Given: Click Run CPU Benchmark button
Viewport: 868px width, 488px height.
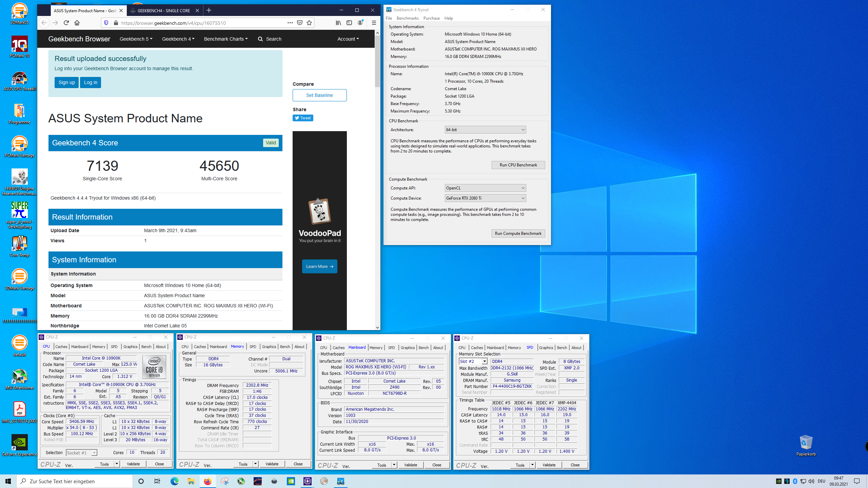Looking at the screenshot, I should pyautogui.click(x=518, y=165).
